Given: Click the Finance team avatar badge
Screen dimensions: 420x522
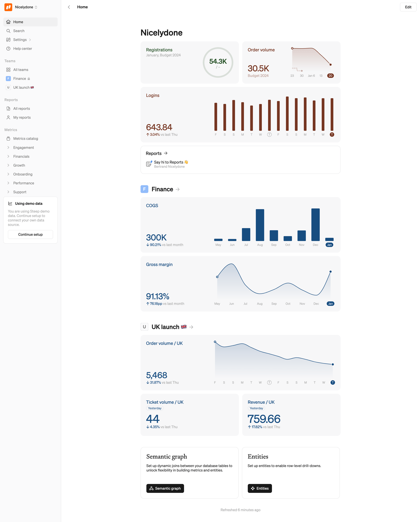Looking at the screenshot, I should tap(8, 79).
